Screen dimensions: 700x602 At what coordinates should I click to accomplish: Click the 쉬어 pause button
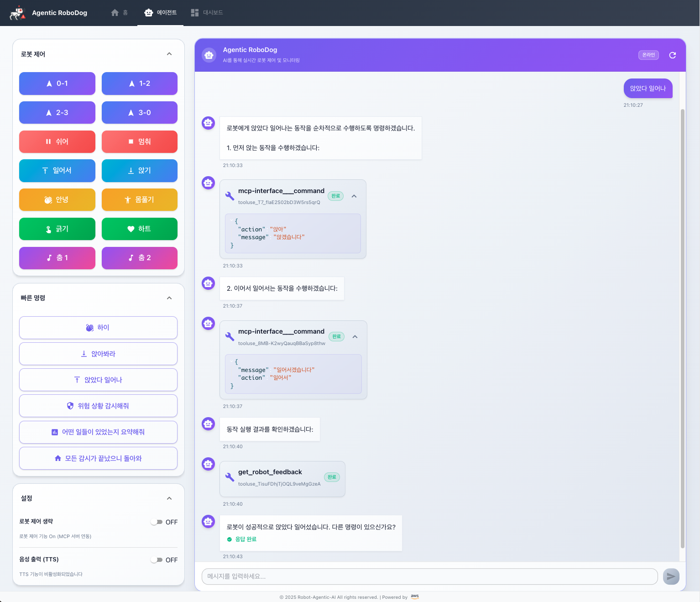tap(57, 141)
